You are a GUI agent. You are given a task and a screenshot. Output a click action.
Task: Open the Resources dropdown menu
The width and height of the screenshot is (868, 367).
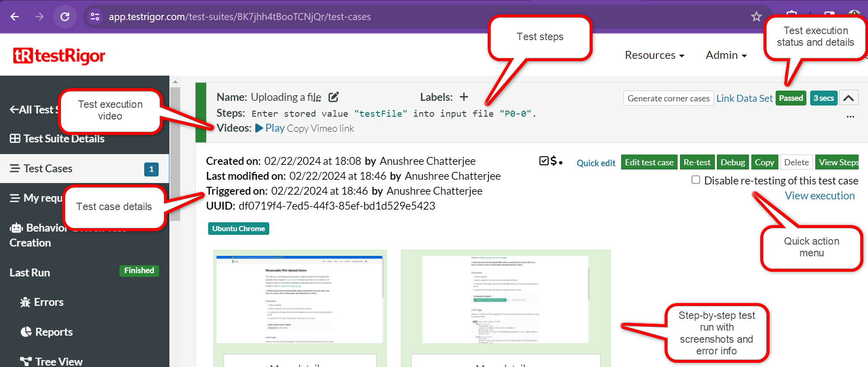654,55
